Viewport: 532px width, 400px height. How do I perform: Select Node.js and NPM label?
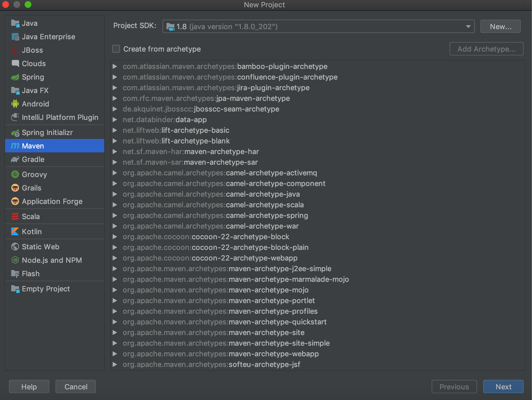point(52,260)
